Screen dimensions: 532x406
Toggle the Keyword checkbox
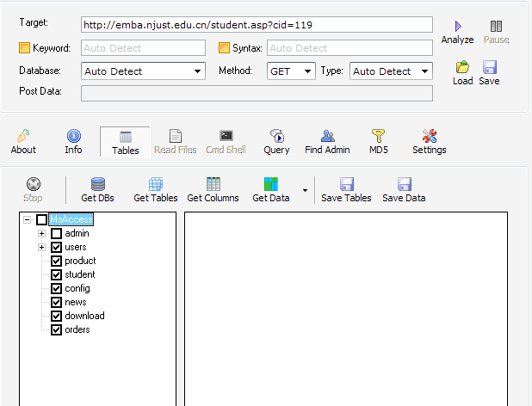(x=24, y=48)
